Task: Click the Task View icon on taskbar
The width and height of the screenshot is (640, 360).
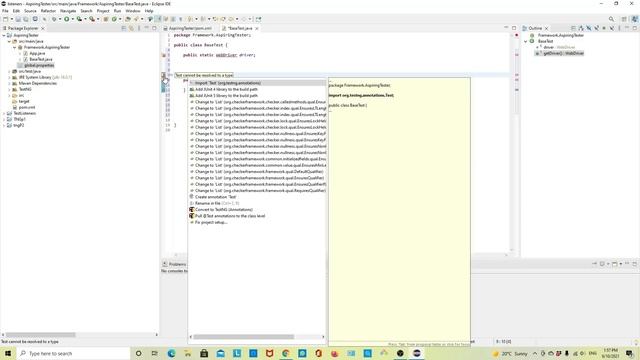Action: (x=154, y=353)
